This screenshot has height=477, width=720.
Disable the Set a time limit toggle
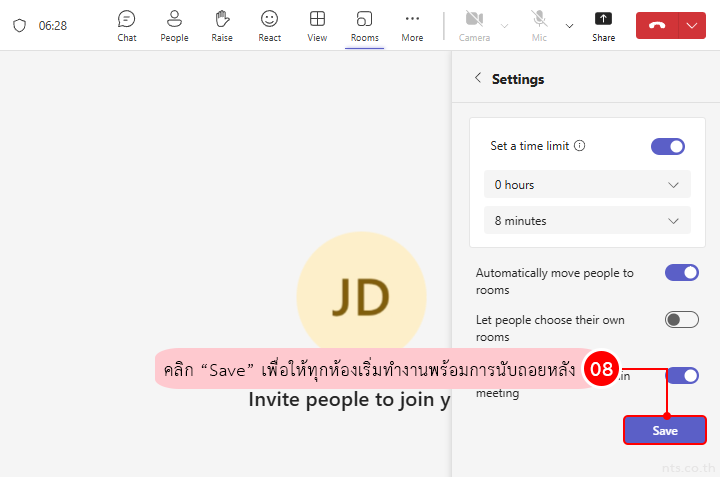(x=667, y=146)
